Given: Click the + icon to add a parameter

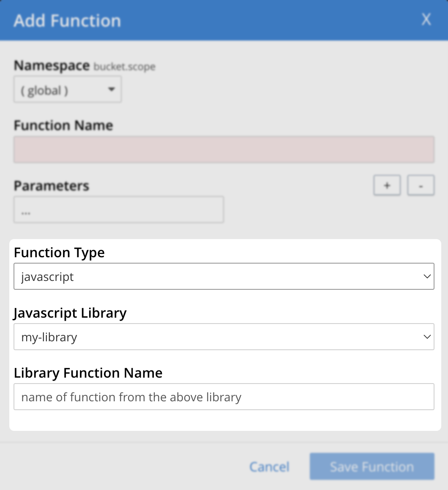Looking at the screenshot, I should tap(387, 185).
